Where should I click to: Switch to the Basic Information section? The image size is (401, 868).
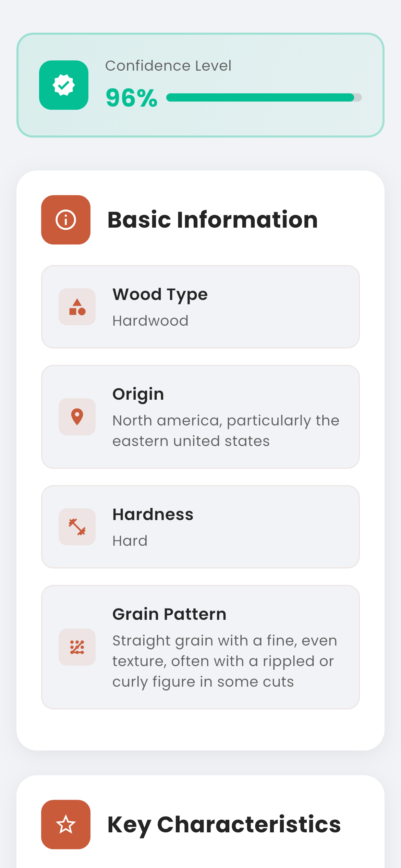click(212, 220)
